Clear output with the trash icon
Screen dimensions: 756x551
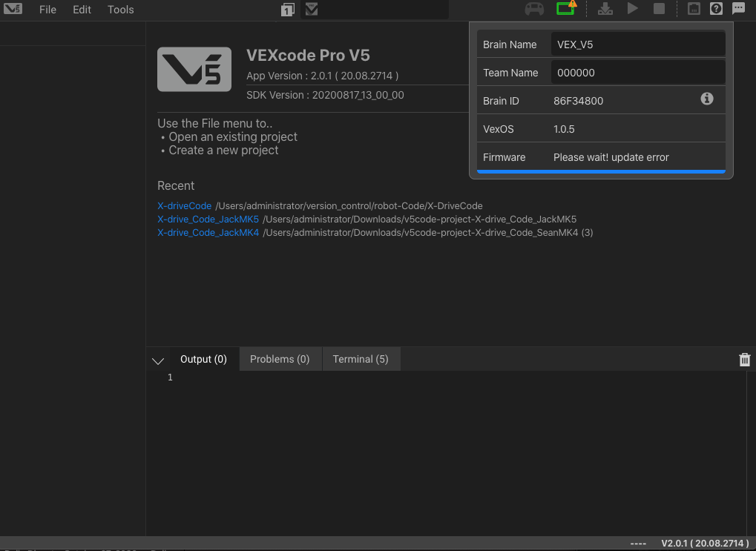pyautogui.click(x=744, y=360)
